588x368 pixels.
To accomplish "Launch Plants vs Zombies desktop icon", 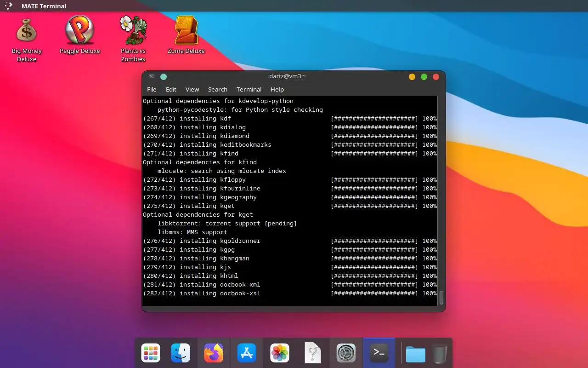I will pos(133,40).
